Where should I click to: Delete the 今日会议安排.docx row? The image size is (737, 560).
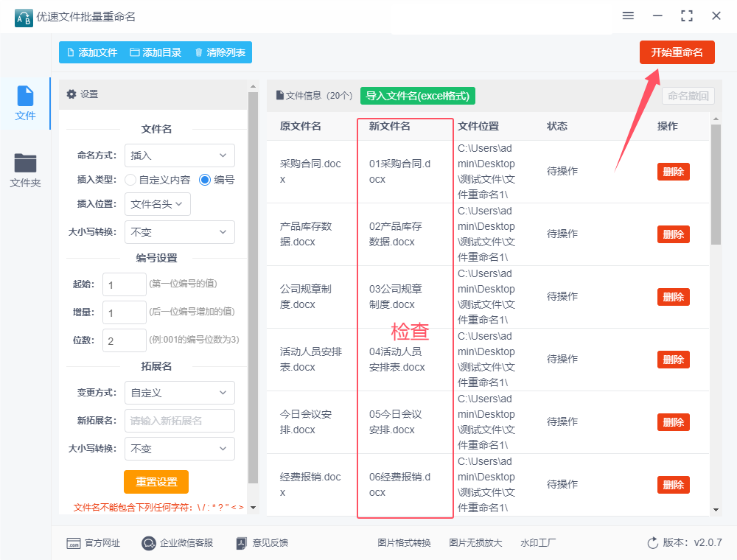[x=673, y=422]
